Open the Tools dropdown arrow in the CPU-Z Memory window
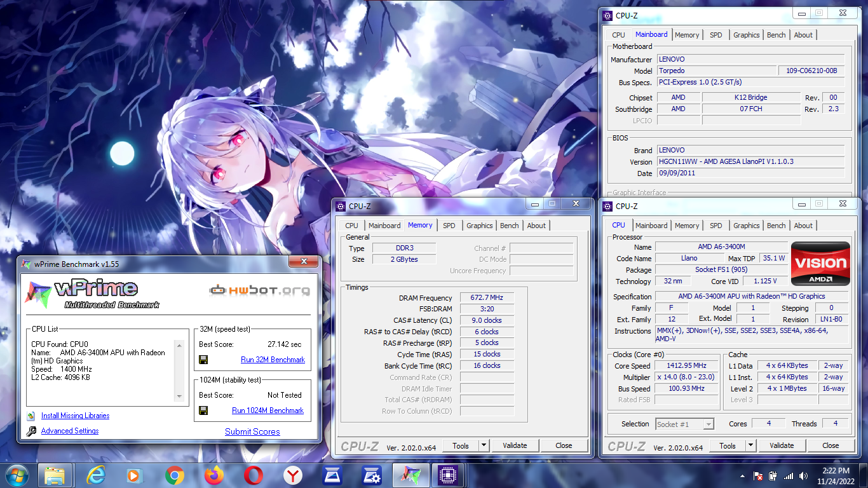The height and width of the screenshot is (488, 868). 484,445
